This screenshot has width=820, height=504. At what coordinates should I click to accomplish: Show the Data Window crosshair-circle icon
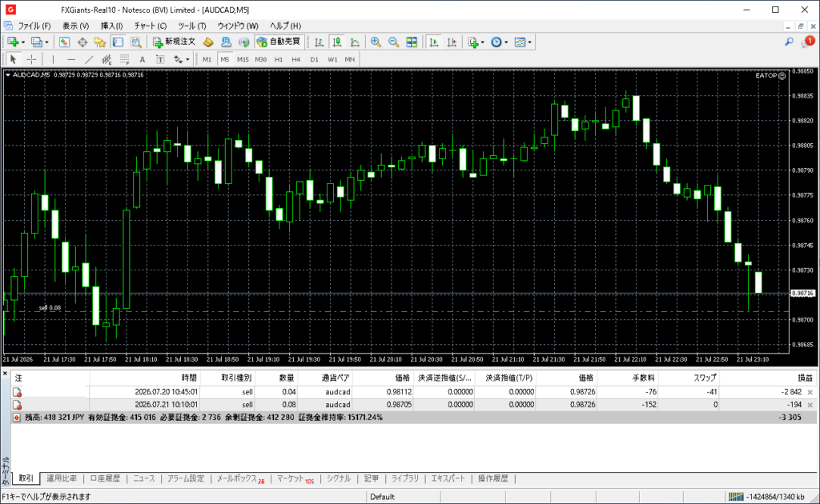(82, 42)
